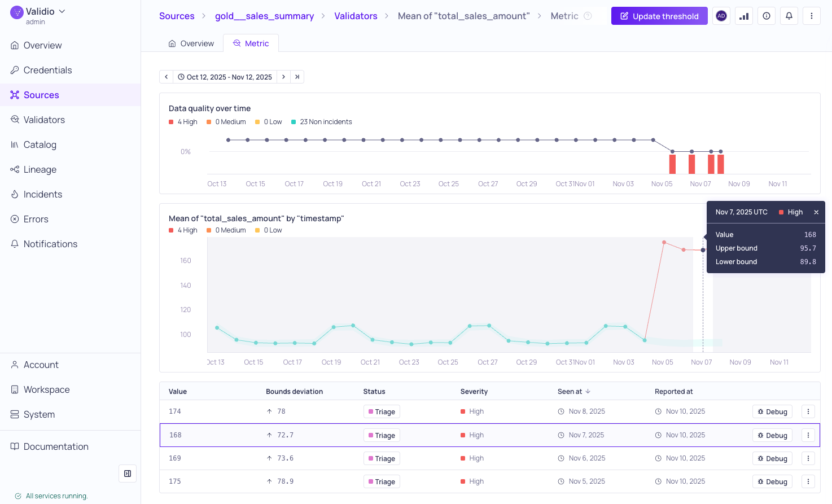The height and width of the screenshot is (504, 832).
Task: Open the Validio workspace dropdown
Action: [38, 12]
